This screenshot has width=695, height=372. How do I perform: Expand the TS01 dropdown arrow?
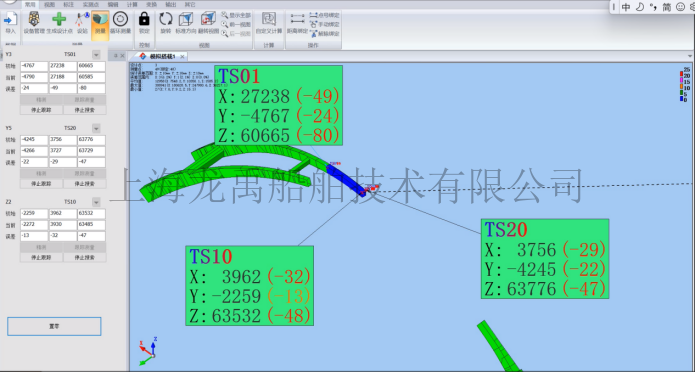point(96,55)
